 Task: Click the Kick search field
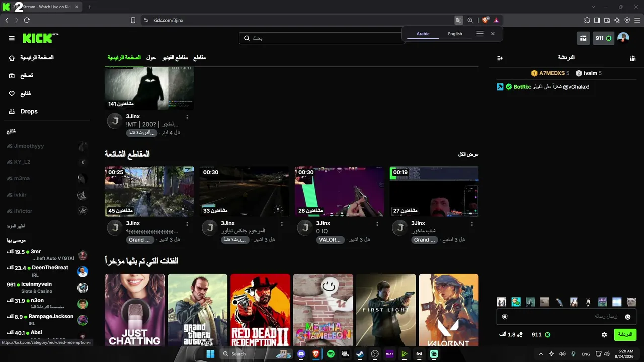point(322,38)
